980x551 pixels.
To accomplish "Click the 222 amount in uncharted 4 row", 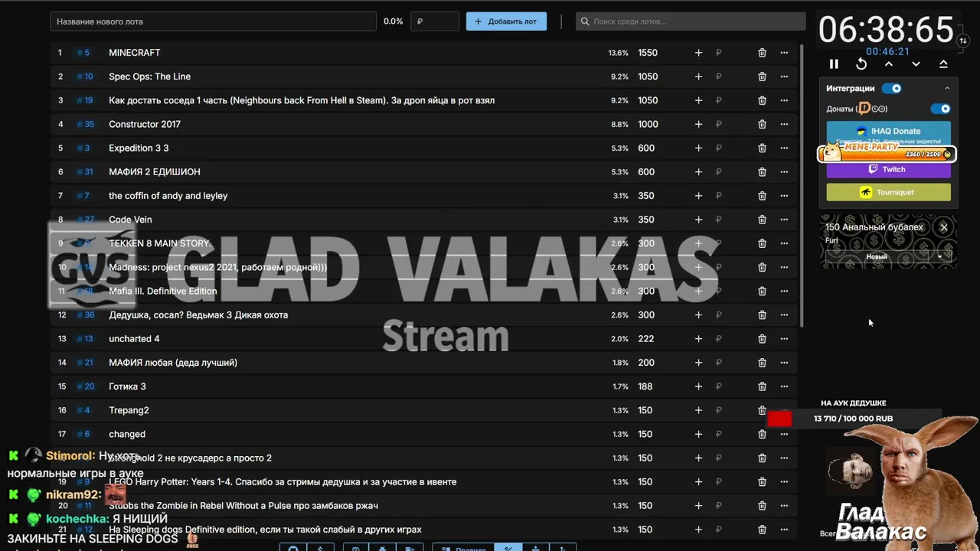I will point(645,339).
